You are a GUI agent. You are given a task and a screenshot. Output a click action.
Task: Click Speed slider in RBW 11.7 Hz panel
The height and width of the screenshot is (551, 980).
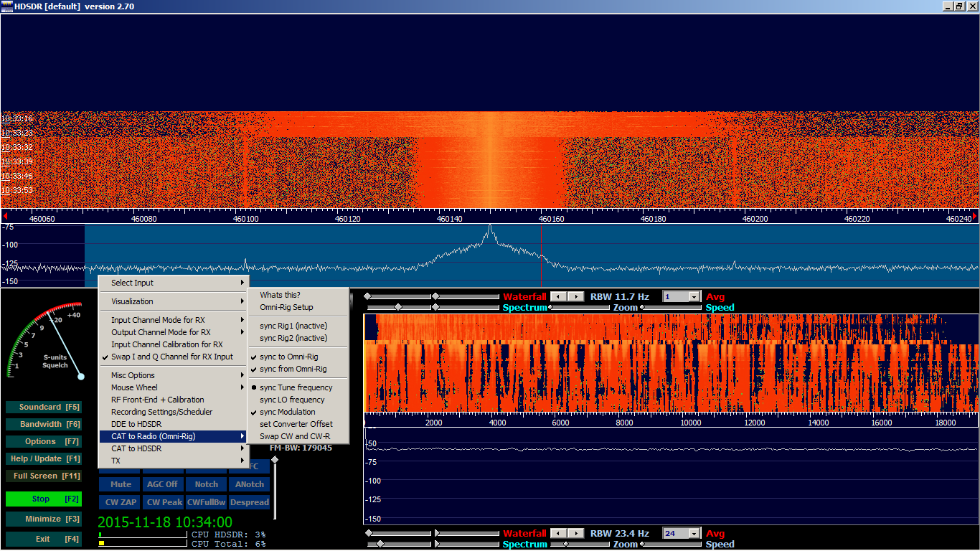pos(672,307)
